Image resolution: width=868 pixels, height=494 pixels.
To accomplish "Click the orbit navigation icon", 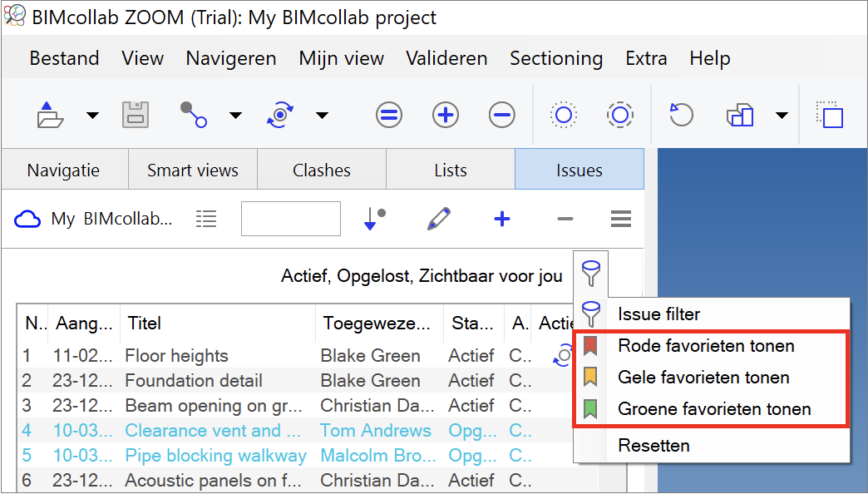I will (280, 115).
